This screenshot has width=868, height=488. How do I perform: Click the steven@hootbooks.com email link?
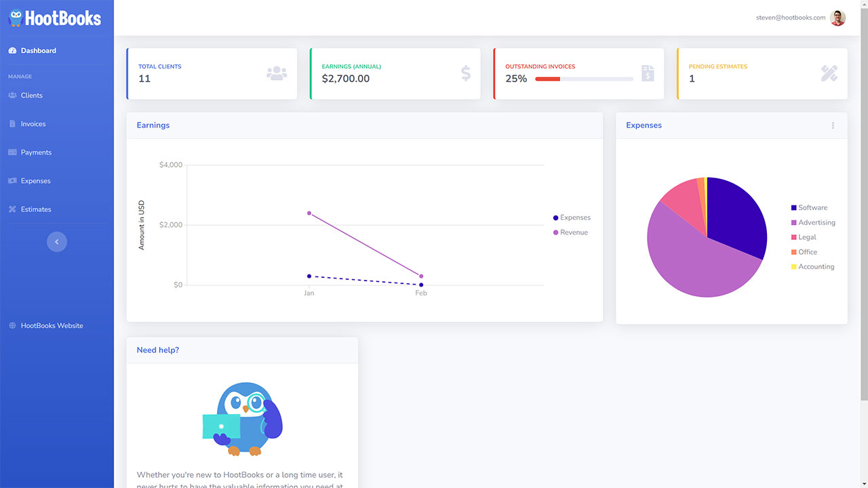789,18
